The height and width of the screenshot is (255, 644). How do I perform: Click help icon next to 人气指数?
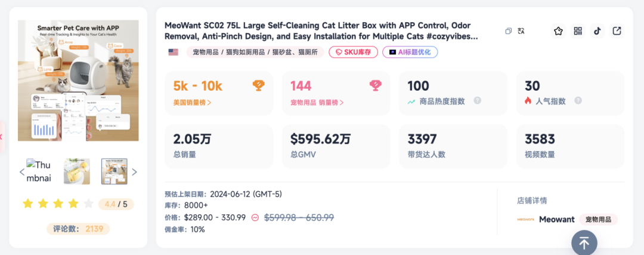[x=578, y=101]
